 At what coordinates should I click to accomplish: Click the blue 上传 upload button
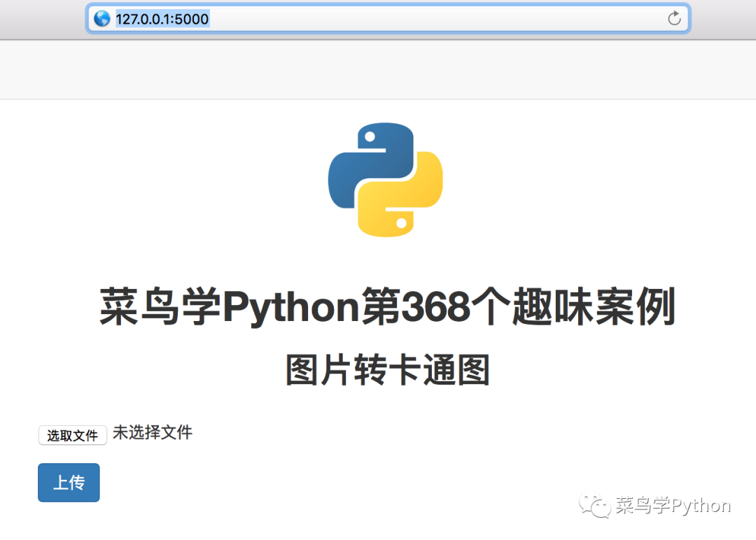click(69, 483)
